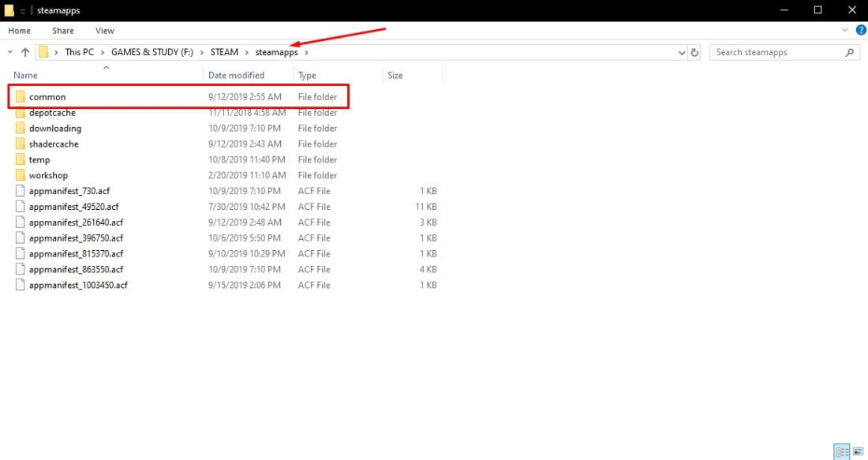Viewport: 868px width, 460px height.
Task: Expand the chevron after steamapps in path
Action: 307,53
